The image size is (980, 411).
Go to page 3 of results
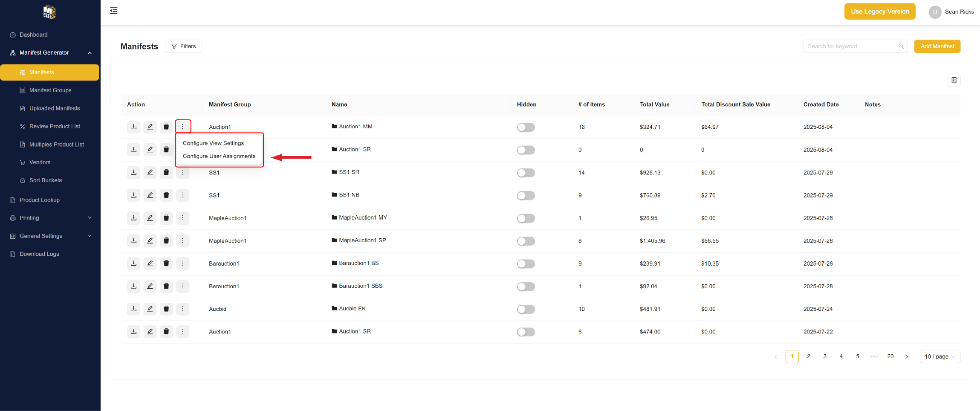pyautogui.click(x=825, y=356)
